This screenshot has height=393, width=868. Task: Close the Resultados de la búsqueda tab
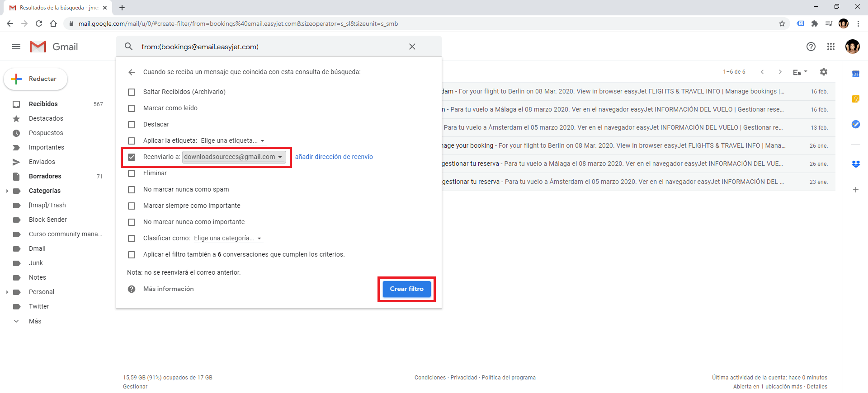(x=105, y=8)
